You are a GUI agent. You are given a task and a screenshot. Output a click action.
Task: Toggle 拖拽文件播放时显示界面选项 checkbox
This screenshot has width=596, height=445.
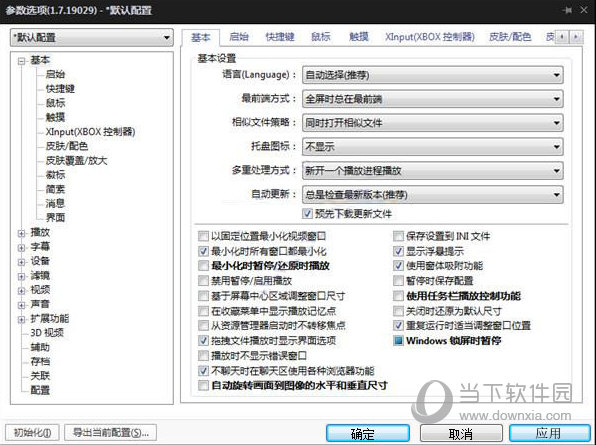click(x=203, y=340)
